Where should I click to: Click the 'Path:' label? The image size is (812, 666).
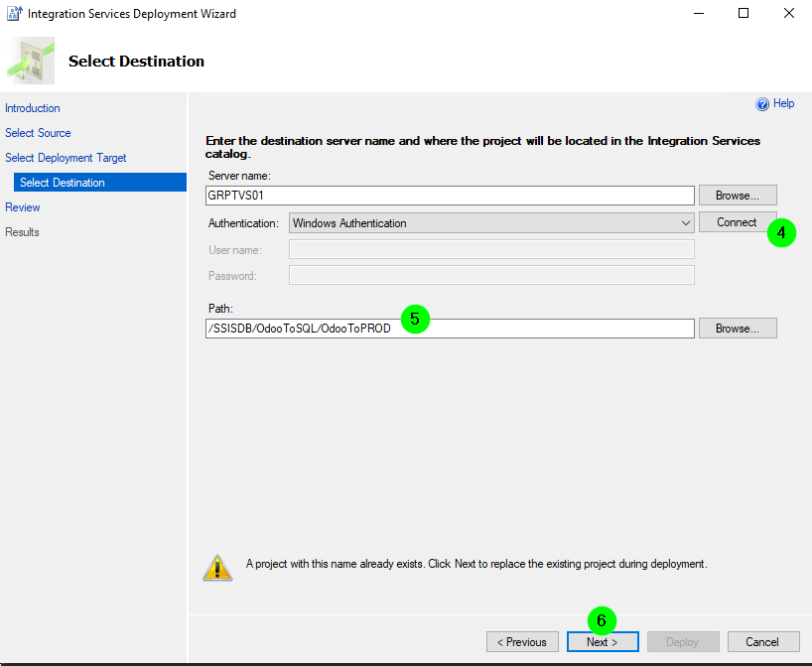(x=220, y=309)
